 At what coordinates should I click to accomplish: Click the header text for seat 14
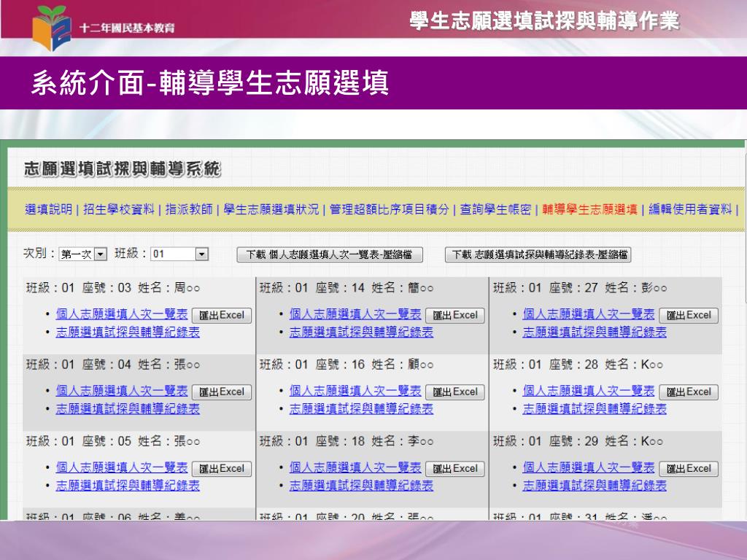coord(347,287)
